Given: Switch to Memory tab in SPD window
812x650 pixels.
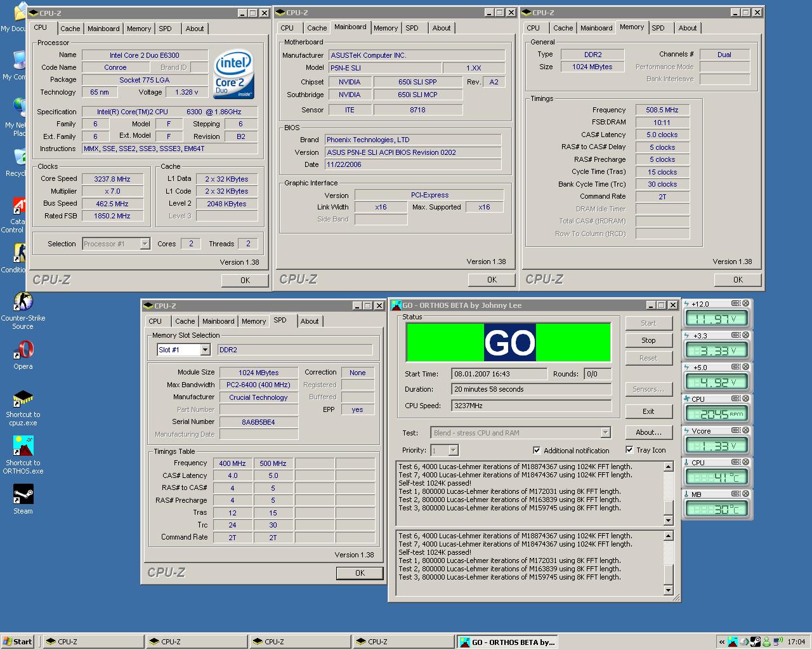Looking at the screenshot, I should (254, 321).
